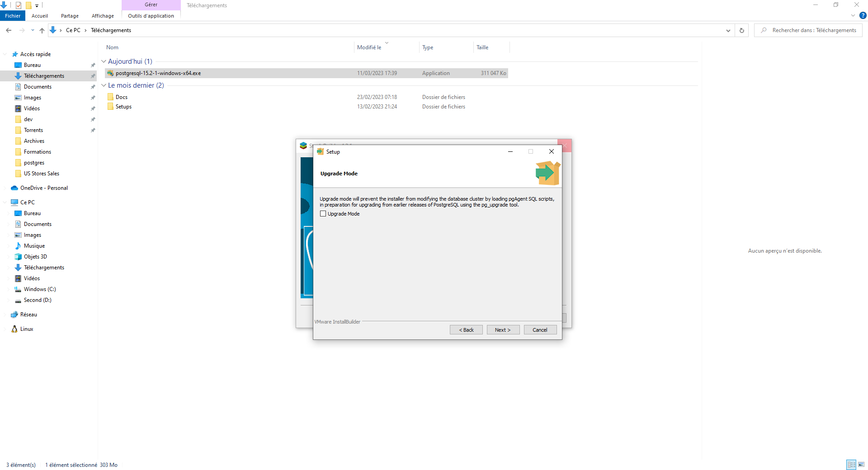Open Musique under Ce PC
Viewport: 868px width, 470px height.
(34, 246)
